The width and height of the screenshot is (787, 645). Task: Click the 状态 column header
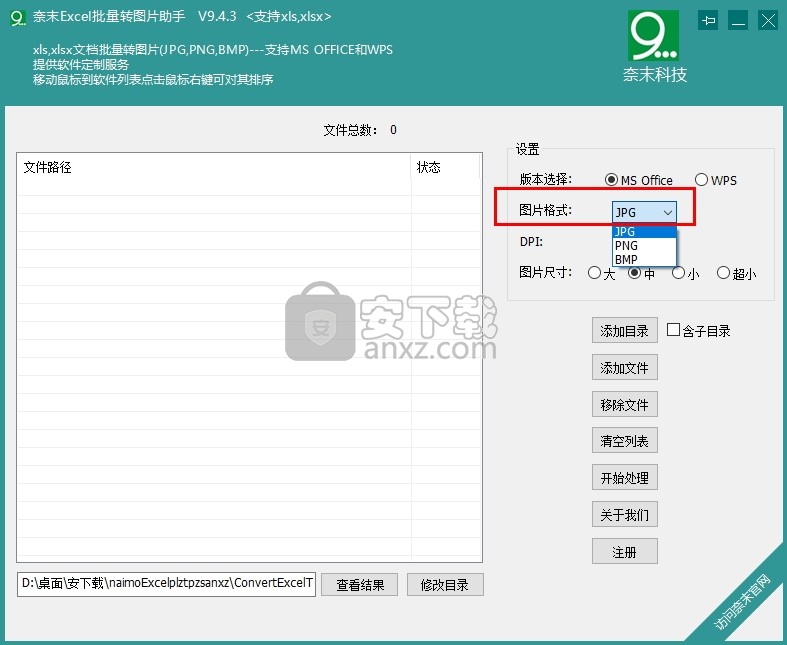pyautogui.click(x=446, y=167)
